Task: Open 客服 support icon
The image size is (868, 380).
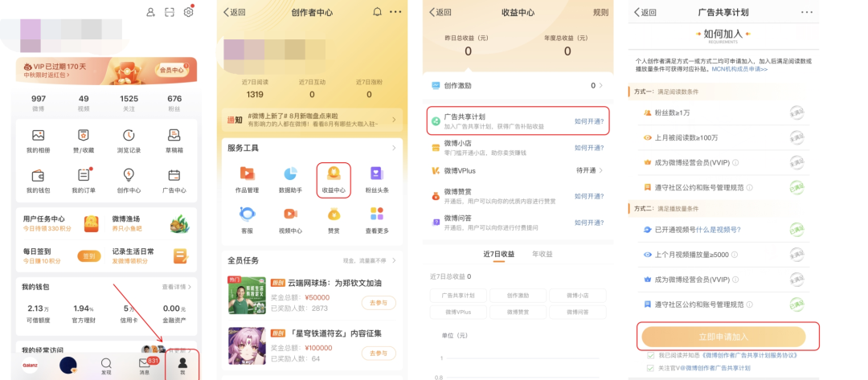Action: [247, 214]
